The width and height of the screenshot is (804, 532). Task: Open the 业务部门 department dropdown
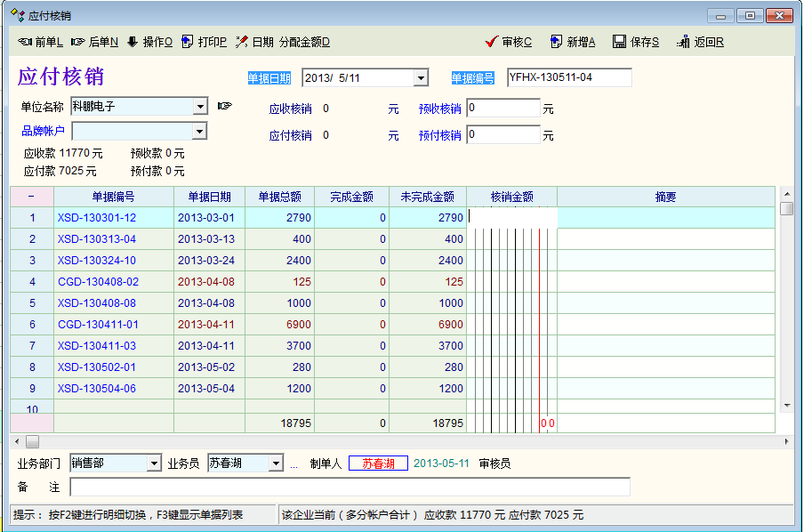point(154,463)
